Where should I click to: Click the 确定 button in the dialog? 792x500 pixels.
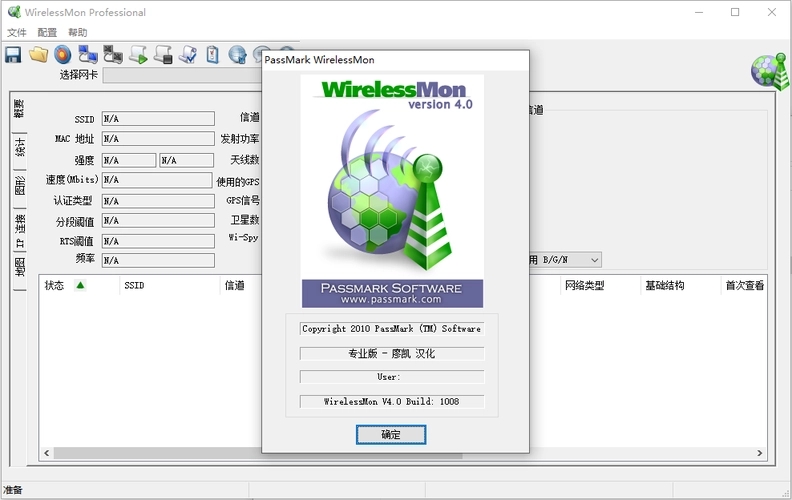tap(391, 434)
